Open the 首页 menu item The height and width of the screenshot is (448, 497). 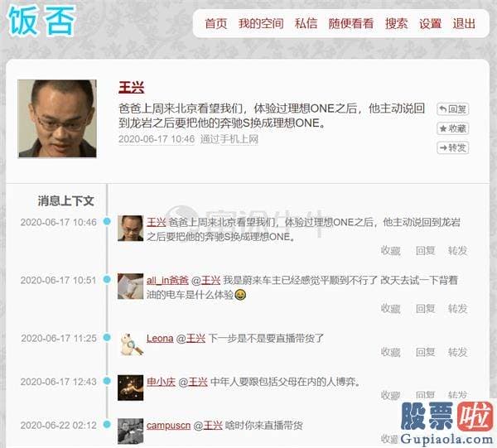pos(216,24)
